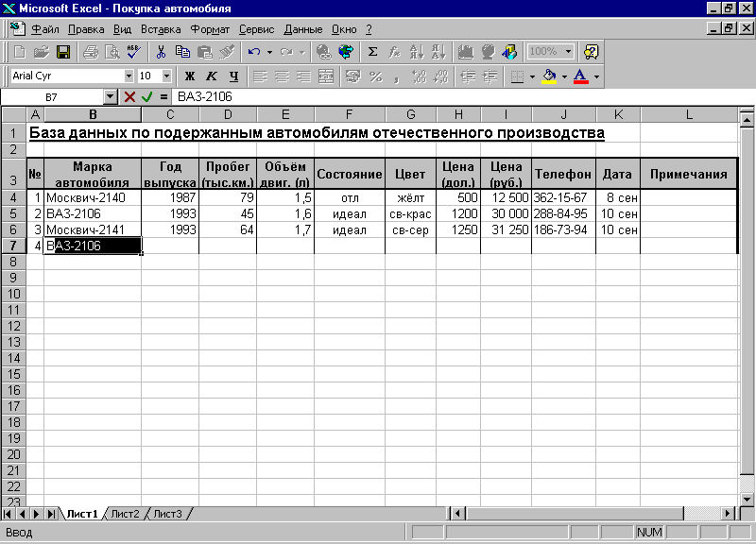Toggle italic К formatting

tap(212, 76)
